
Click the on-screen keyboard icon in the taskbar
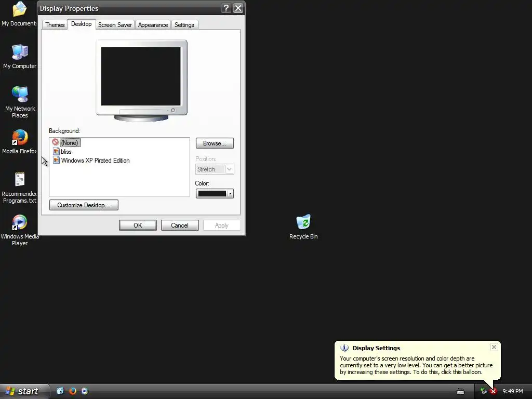460,392
